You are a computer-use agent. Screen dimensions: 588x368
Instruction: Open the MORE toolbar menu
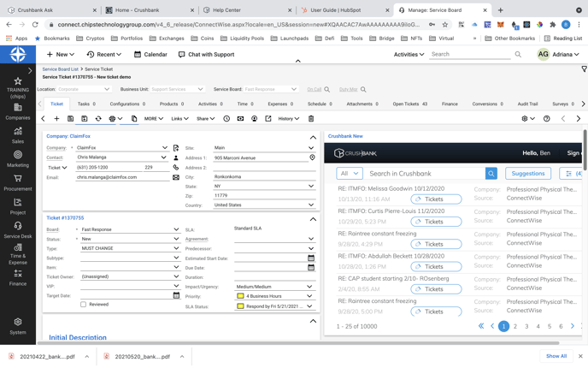tap(153, 119)
